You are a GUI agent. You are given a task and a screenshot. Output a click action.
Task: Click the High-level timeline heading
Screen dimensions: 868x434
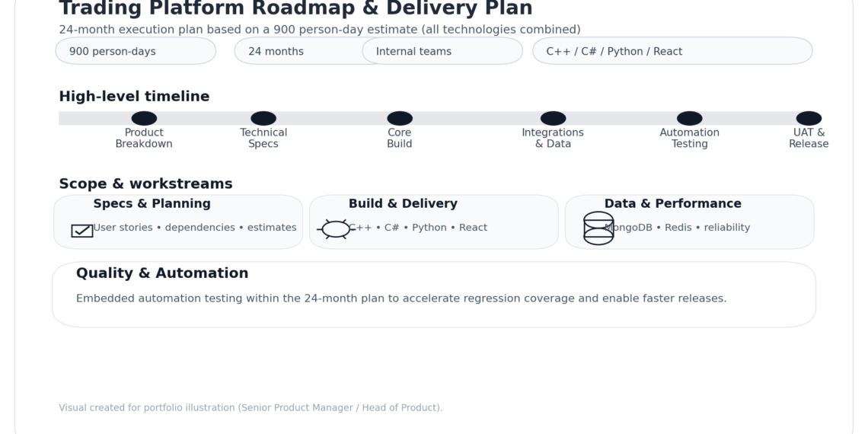pos(134,97)
